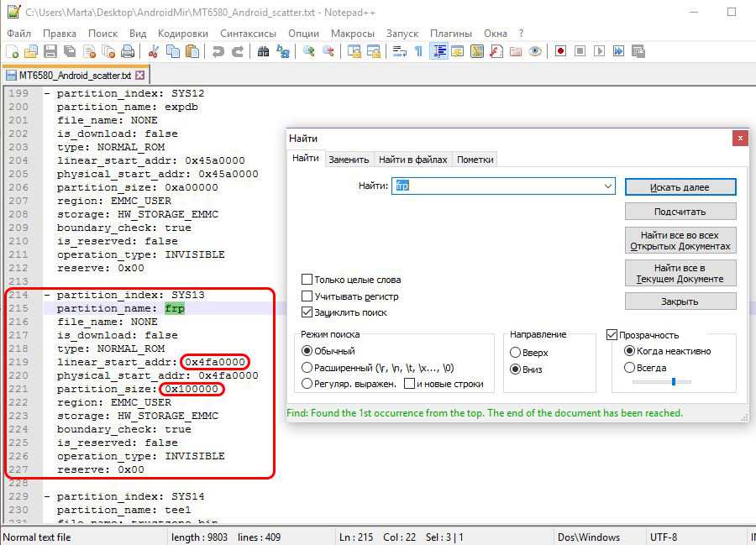Click the Cut scissors icon
This screenshot has height=545, width=756.
pos(154,51)
